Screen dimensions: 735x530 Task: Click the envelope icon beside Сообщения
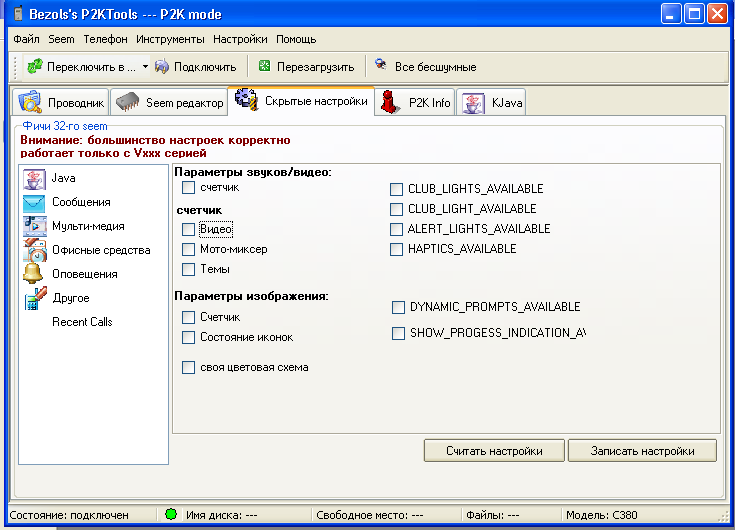tap(34, 202)
